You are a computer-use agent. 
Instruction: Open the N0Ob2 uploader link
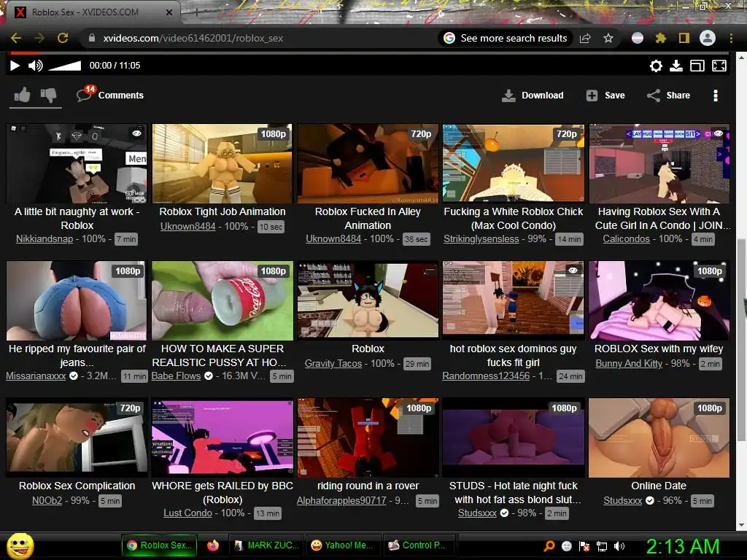(x=47, y=500)
